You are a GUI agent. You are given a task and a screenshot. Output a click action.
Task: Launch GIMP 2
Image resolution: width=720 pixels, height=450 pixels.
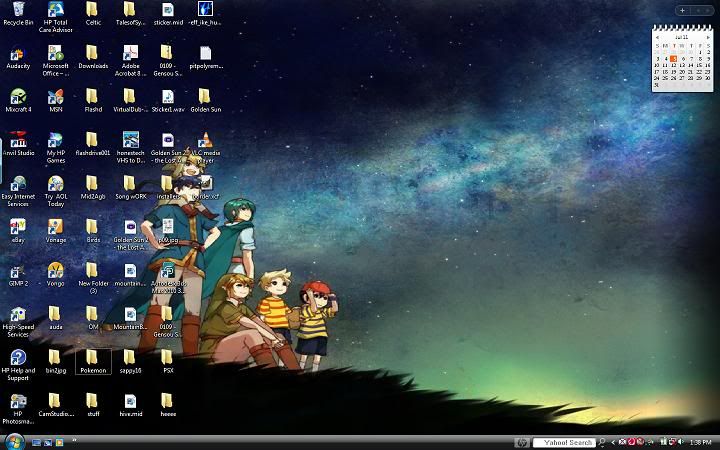point(18,275)
